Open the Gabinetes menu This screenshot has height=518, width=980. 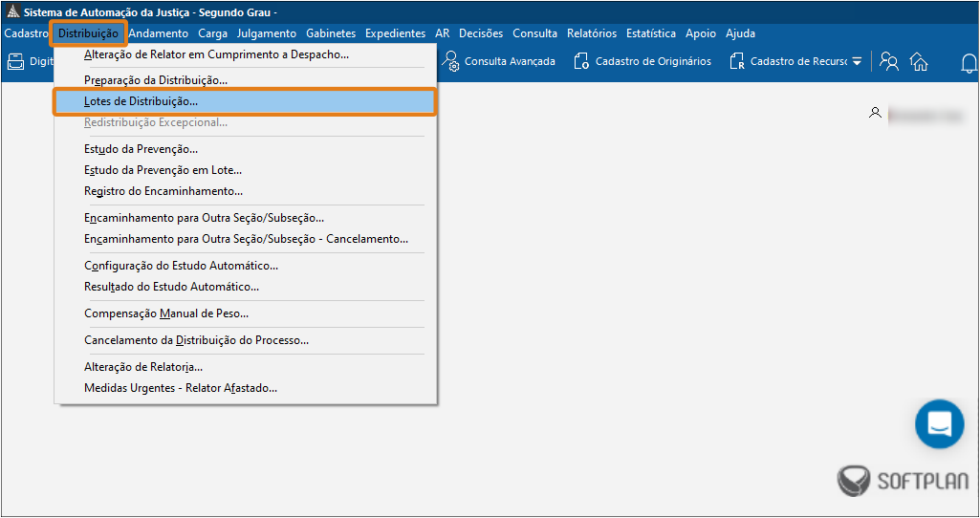click(x=331, y=33)
